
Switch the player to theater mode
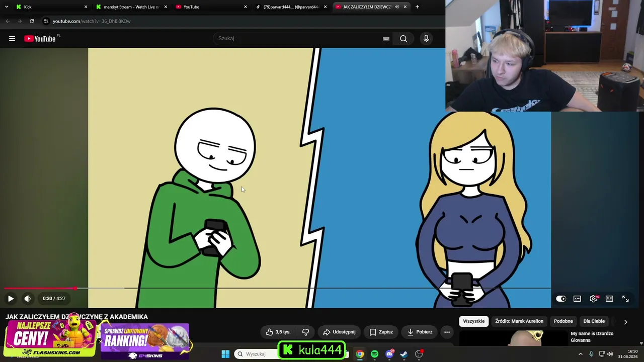pos(609,299)
